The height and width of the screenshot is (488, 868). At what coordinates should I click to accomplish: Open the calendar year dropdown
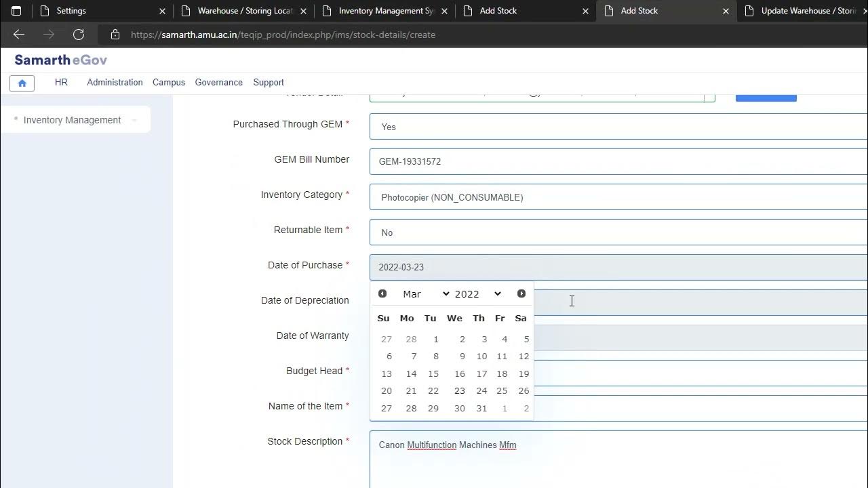click(x=478, y=293)
